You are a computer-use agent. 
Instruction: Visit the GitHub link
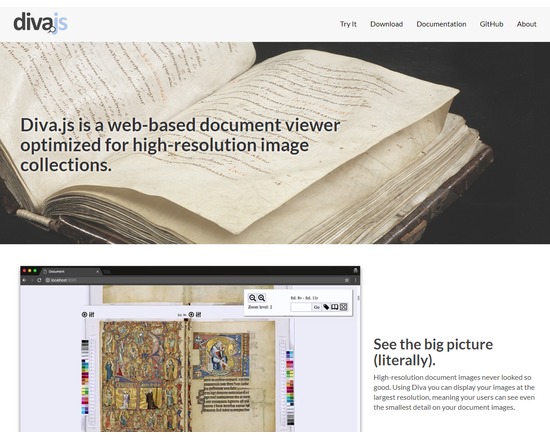[491, 24]
